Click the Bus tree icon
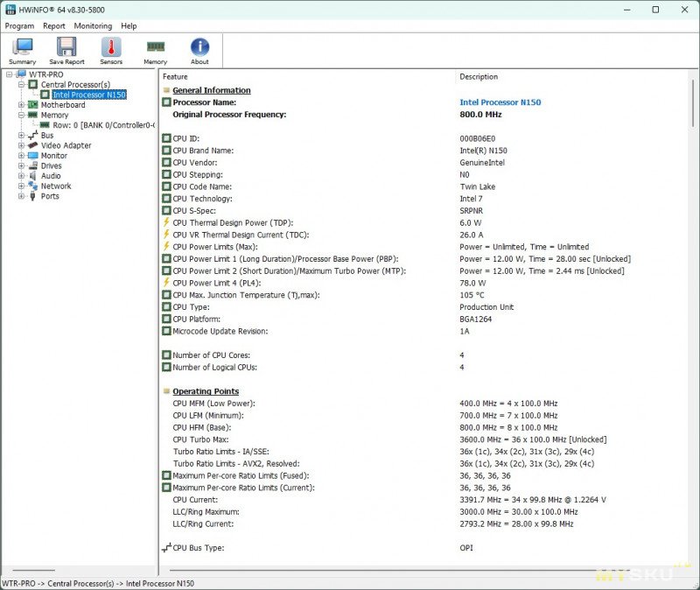Image resolution: width=700 pixels, height=590 pixels. click(32, 136)
